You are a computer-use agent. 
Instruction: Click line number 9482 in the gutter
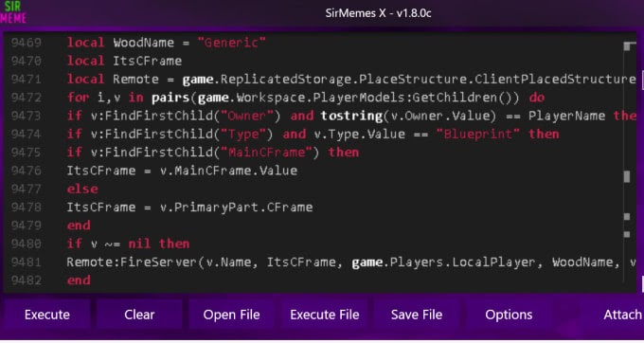click(x=26, y=280)
